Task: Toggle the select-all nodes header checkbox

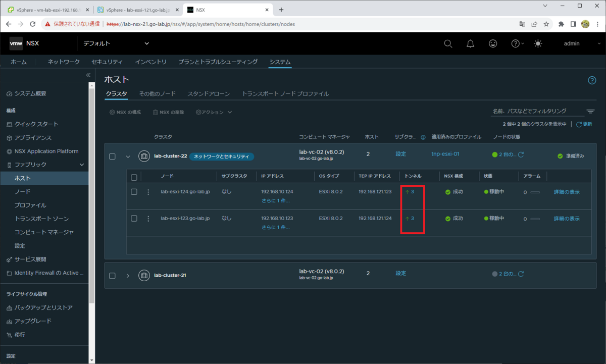Action: pos(134,177)
